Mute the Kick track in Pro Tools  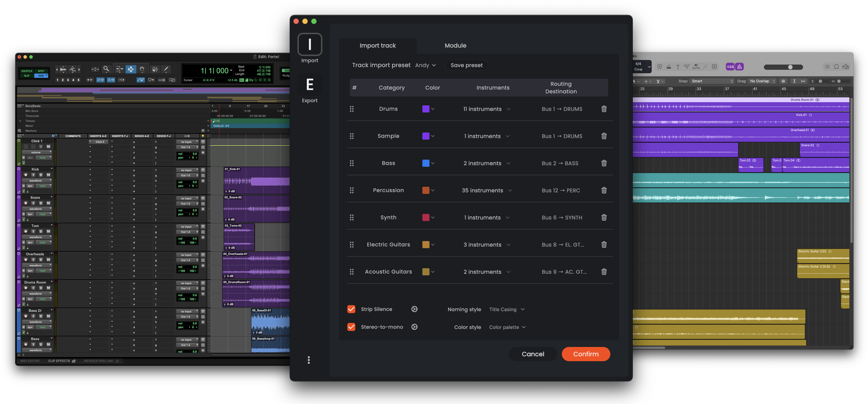49,175
